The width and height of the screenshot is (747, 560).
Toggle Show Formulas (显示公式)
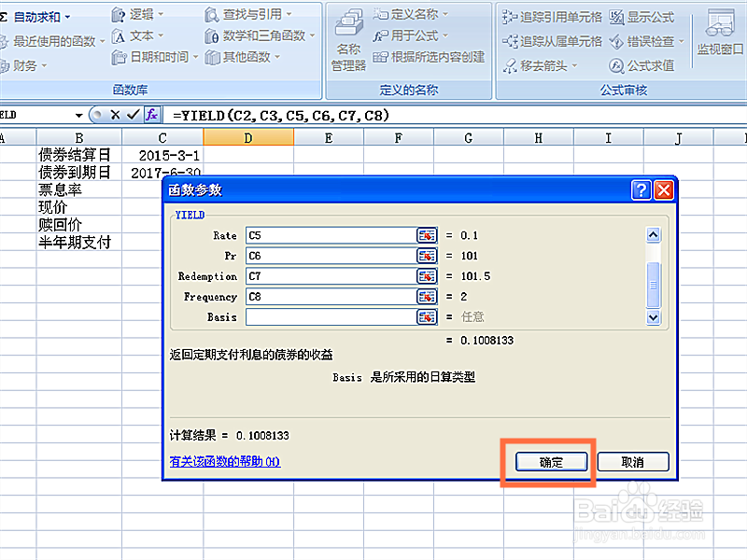coord(641,18)
